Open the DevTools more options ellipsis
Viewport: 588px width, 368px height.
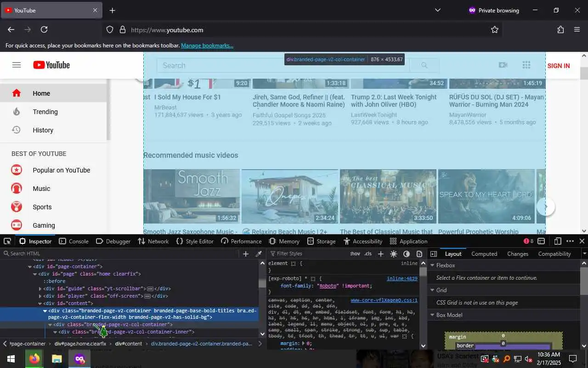[570, 241]
